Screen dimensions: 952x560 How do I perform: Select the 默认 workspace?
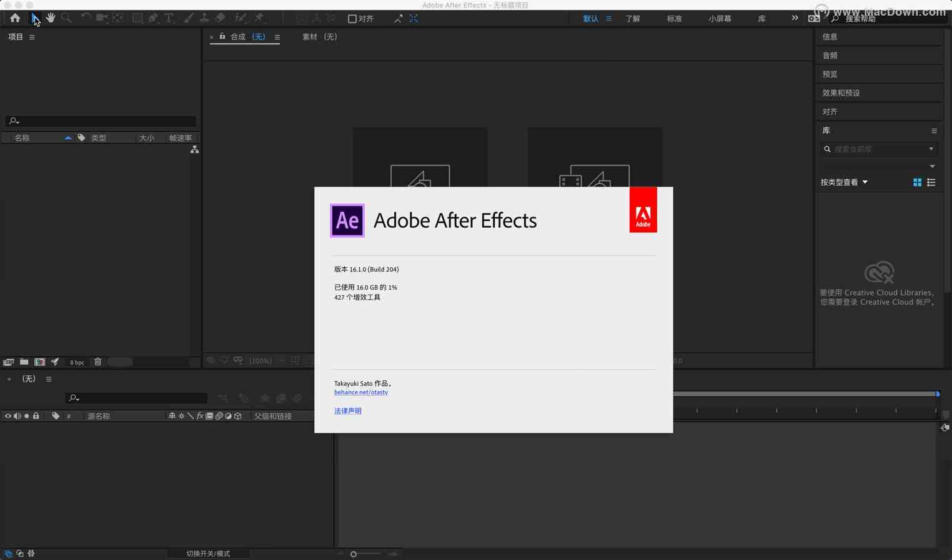point(591,19)
